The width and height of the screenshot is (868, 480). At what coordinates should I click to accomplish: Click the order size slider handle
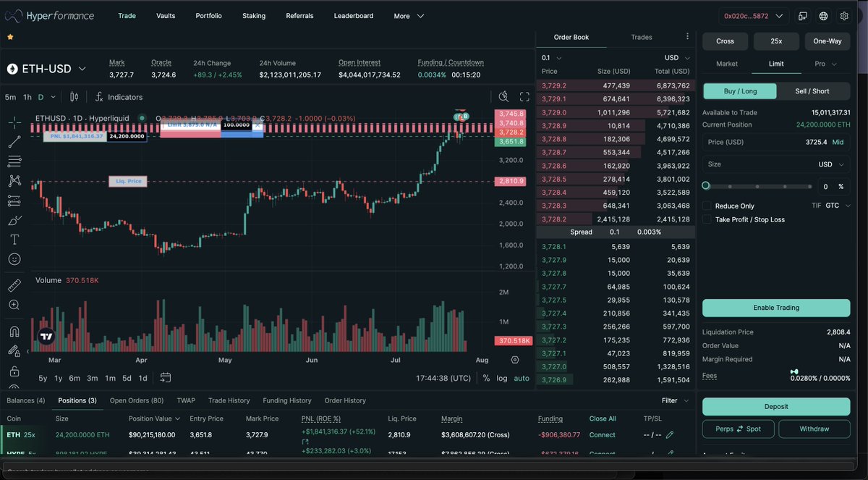point(706,186)
